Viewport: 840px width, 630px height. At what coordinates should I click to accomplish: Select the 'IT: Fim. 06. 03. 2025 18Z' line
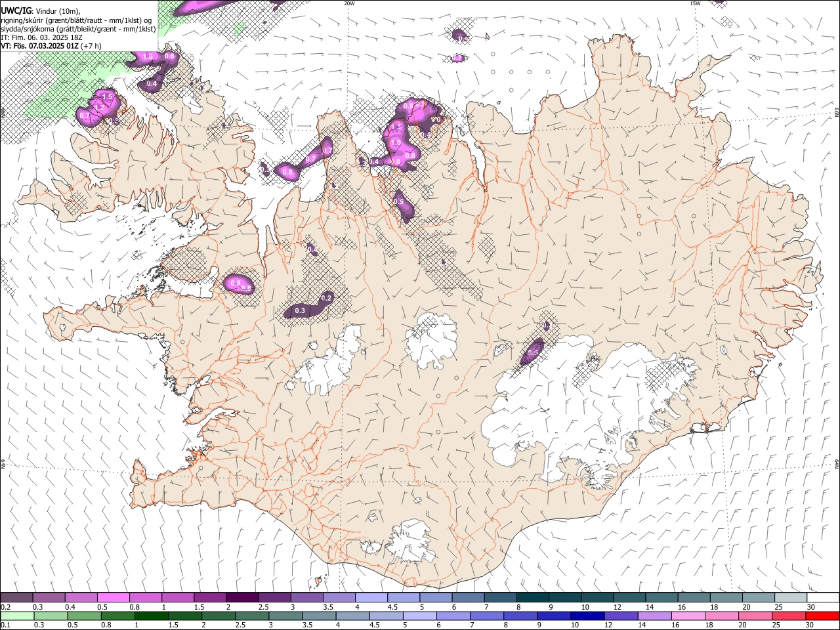click(x=41, y=37)
